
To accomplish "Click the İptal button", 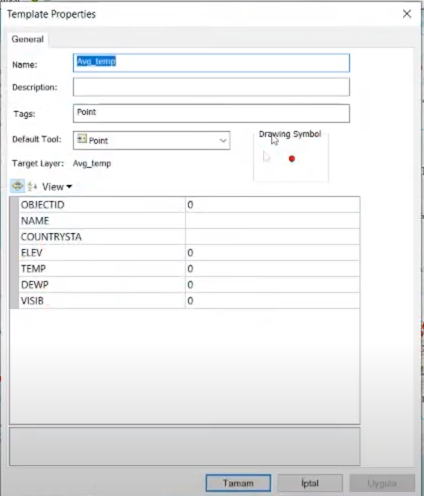I will click(310, 483).
